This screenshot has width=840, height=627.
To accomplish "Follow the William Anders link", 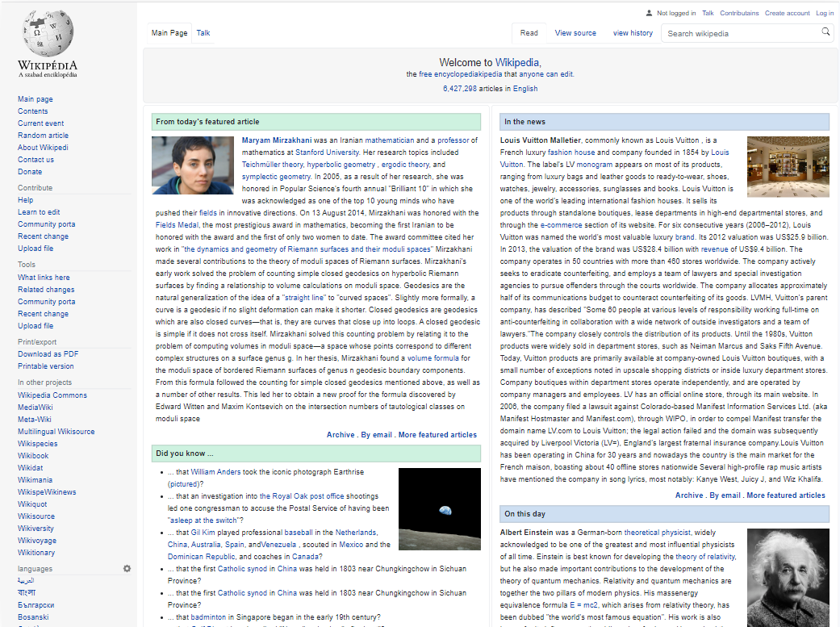I will pyautogui.click(x=216, y=471).
